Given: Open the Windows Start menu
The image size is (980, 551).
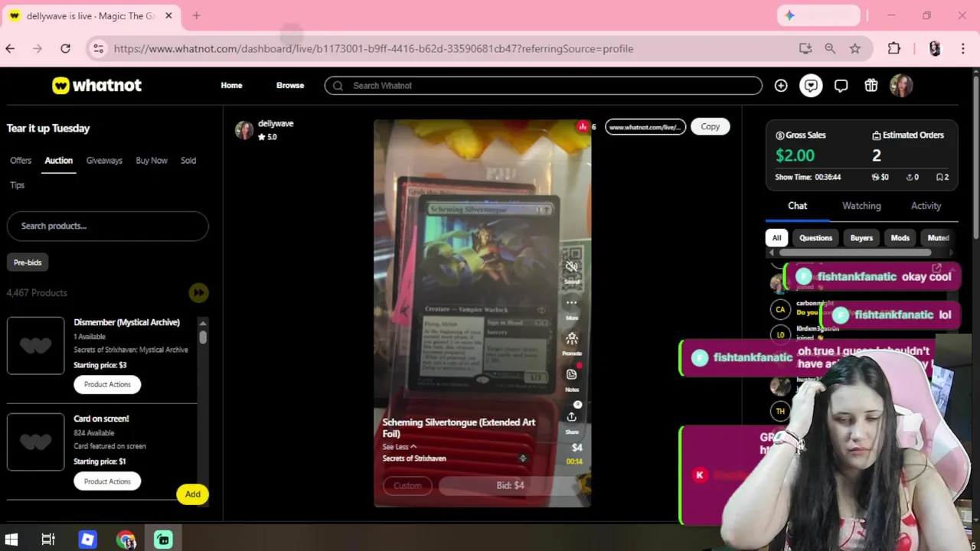Looking at the screenshot, I should click(x=11, y=540).
